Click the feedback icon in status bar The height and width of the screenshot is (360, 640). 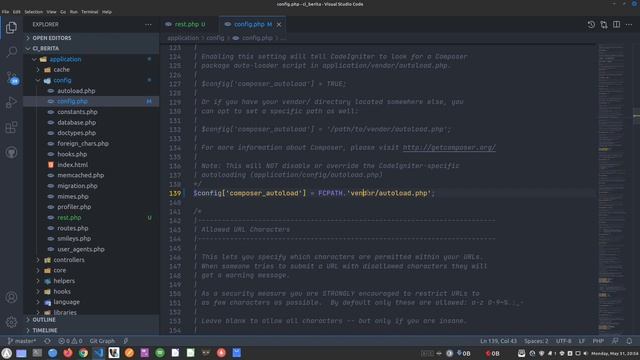[616, 341]
